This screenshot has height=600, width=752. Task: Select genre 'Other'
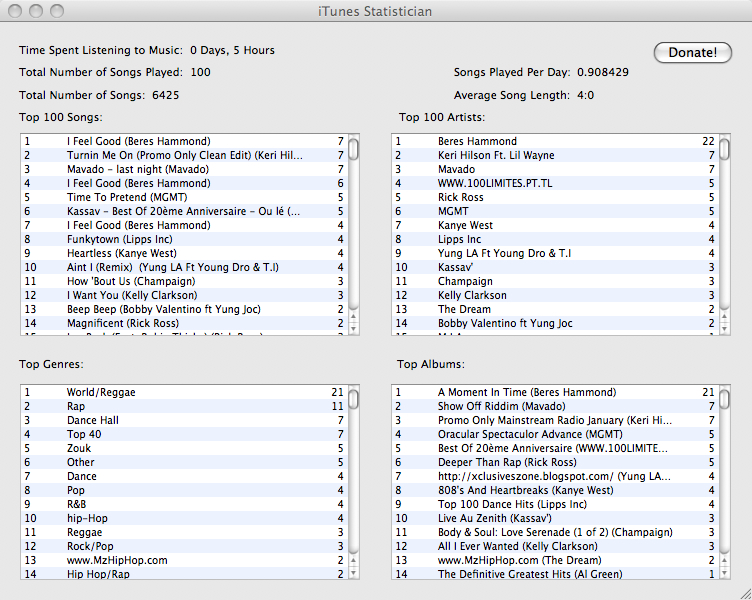tap(185, 462)
